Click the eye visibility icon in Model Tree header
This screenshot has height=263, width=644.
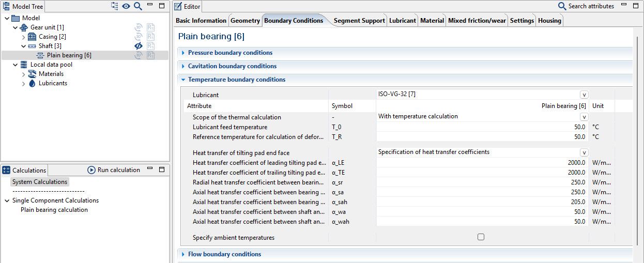click(x=126, y=6)
